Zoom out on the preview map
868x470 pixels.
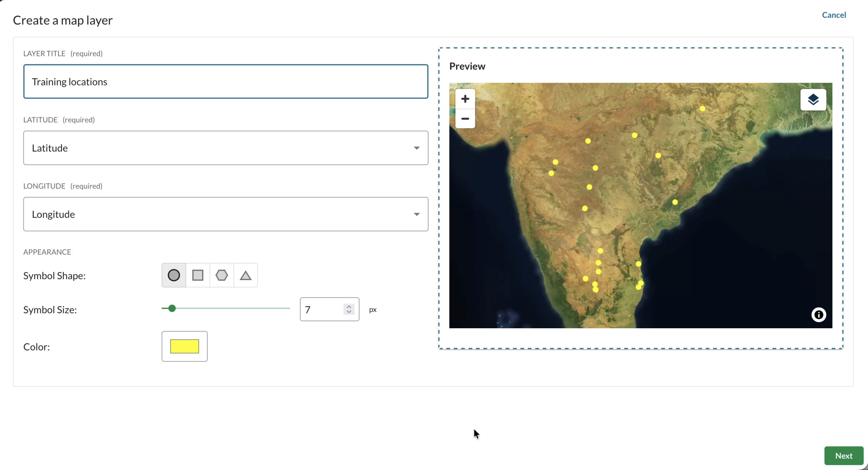pyautogui.click(x=465, y=119)
